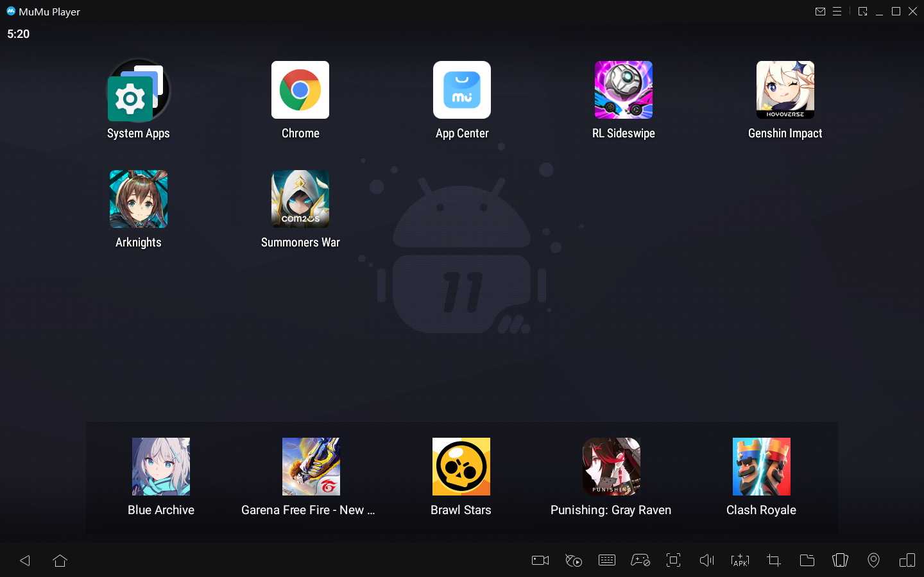
Task: Start Punishing: Gray Raven
Action: [612, 467]
